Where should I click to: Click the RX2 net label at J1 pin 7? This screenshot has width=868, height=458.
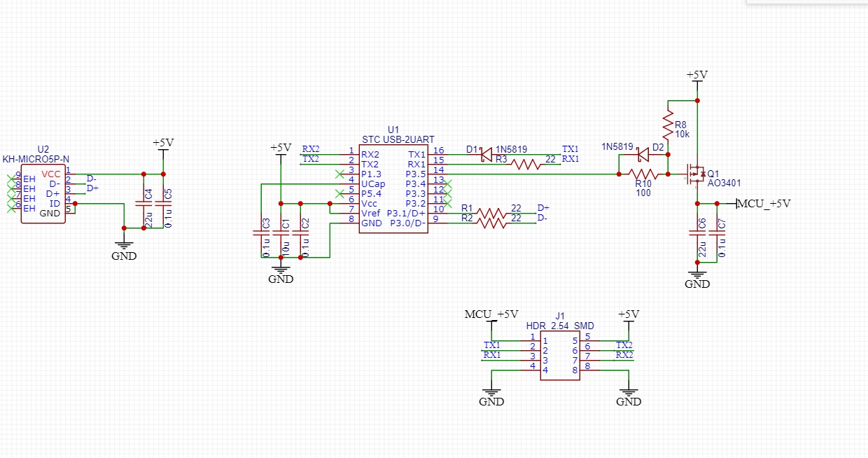[x=624, y=355]
